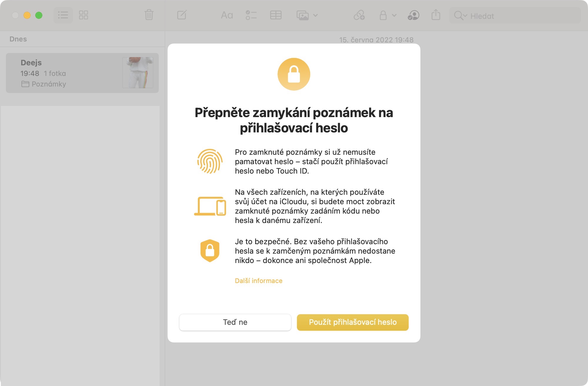Expand the media dropdown chevron
Viewport: 588px width, 386px height.
(315, 15)
